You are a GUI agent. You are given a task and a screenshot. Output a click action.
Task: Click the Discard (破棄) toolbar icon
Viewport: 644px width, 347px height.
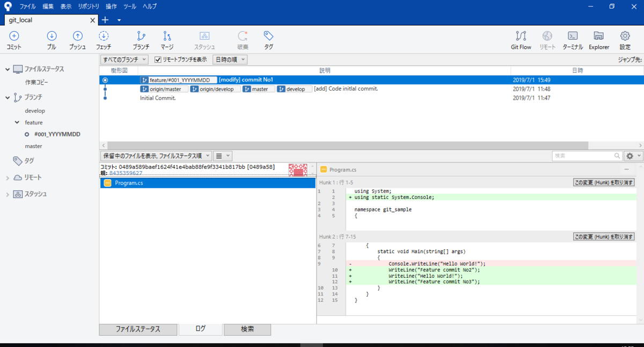243,36
